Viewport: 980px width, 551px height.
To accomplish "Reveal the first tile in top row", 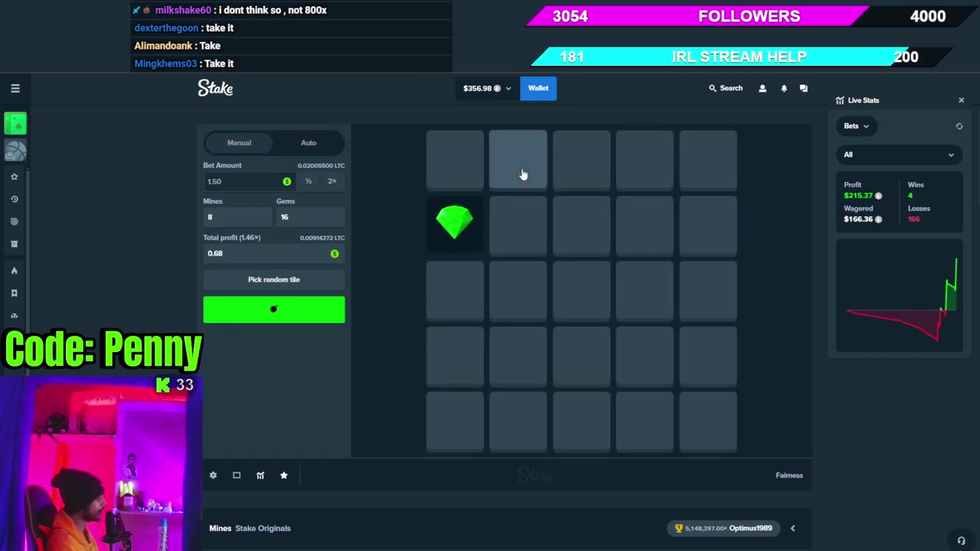I will 455,159.
